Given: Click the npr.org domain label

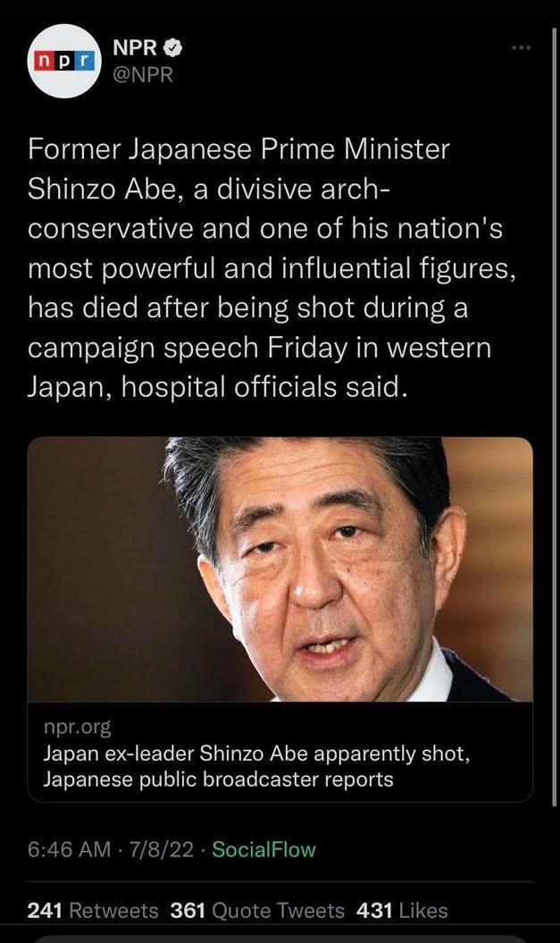Looking at the screenshot, I should [77, 727].
